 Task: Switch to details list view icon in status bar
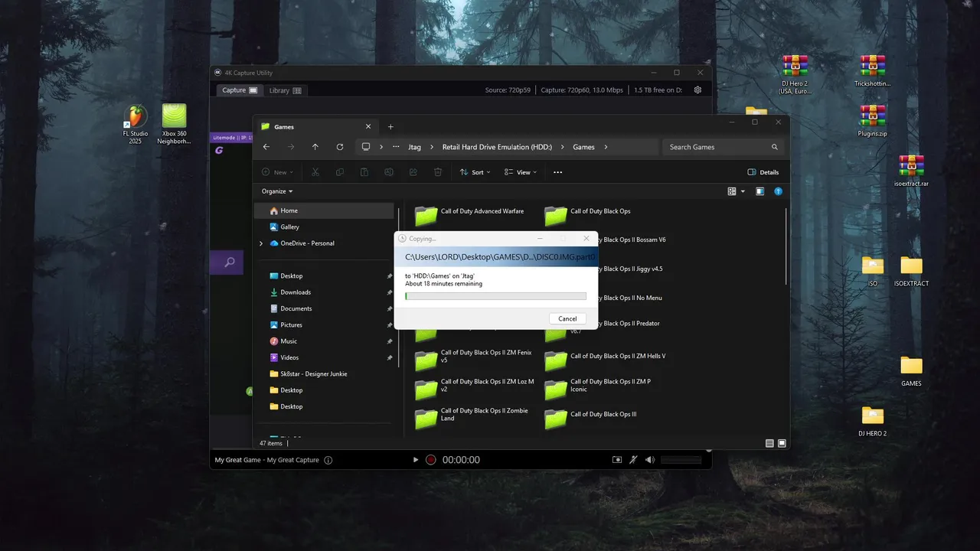(x=769, y=443)
